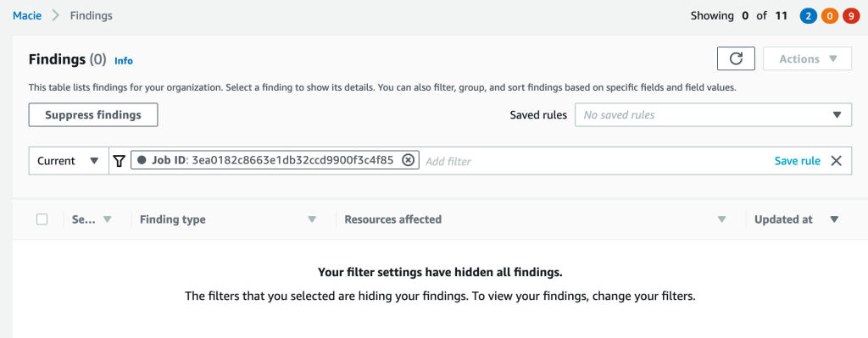Click the funnel filter icon
This screenshot has width=868, height=338.
pyautogui.click(x=119, y=161)
